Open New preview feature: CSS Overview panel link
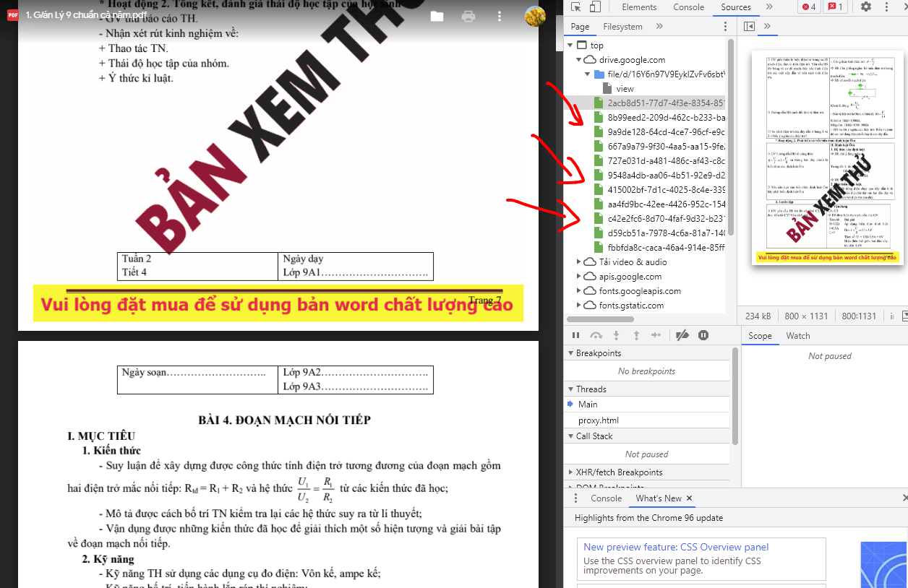The image size is (908, 588). (x=676, y=547)
